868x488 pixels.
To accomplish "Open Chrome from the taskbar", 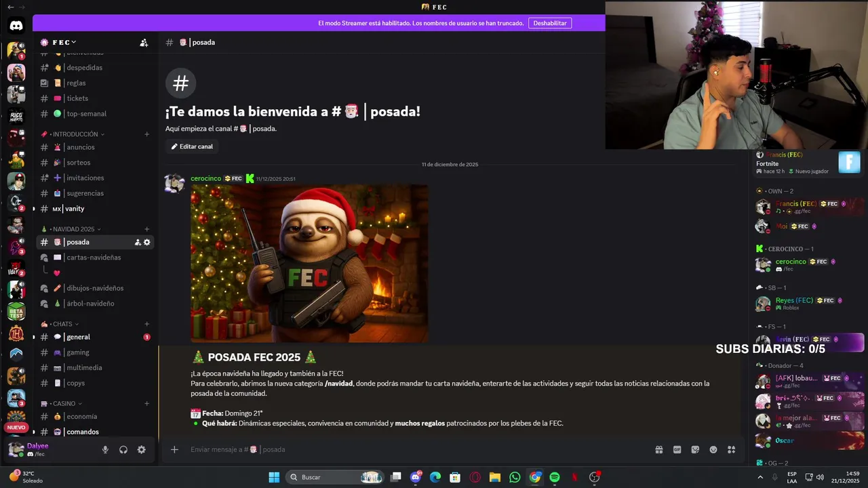I will coord(535,477).
